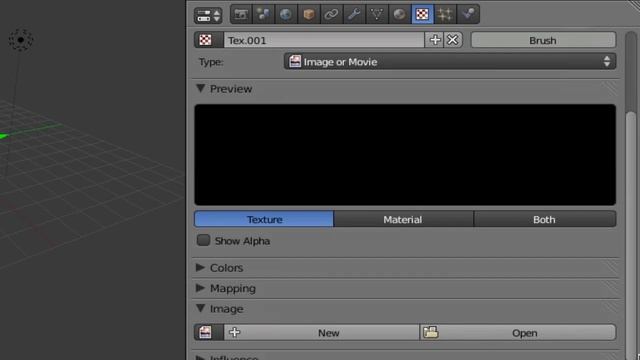Screen dimensions: 640x360
Task: Open the Object Data triangle tab
Action: pos(376,15)
